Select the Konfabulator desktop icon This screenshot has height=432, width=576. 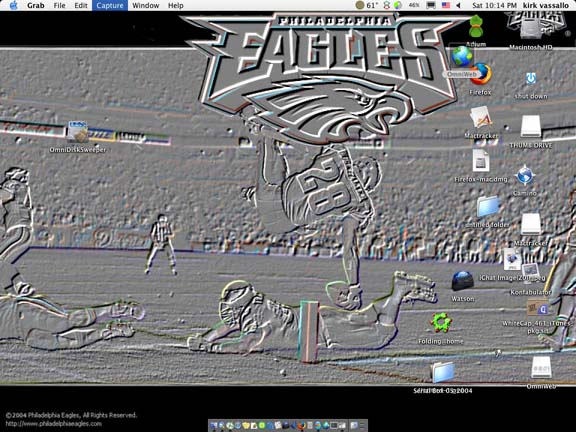tap(530, 273)
